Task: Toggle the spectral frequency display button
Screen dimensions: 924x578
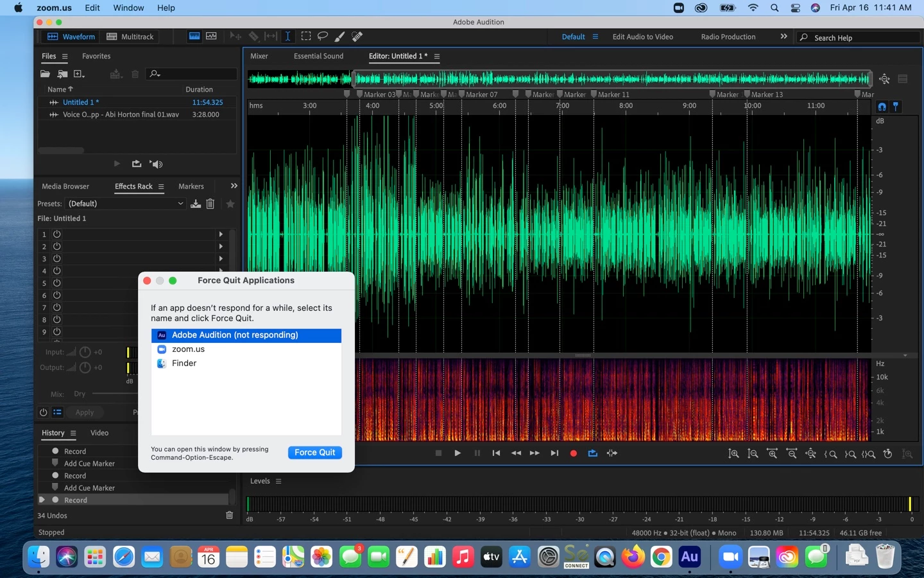Action: coord(194,37)
